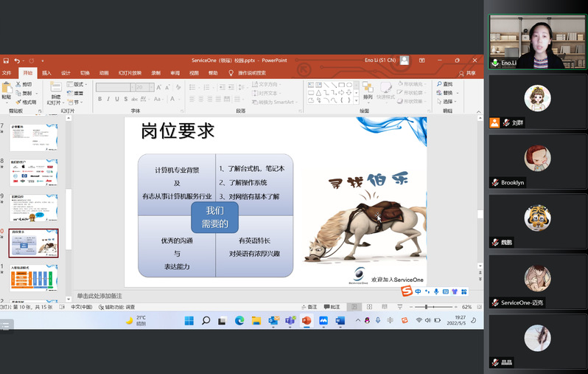Click the Windows Start button
This screenshot has width=588, height=374.
click(x=189, y=321)
